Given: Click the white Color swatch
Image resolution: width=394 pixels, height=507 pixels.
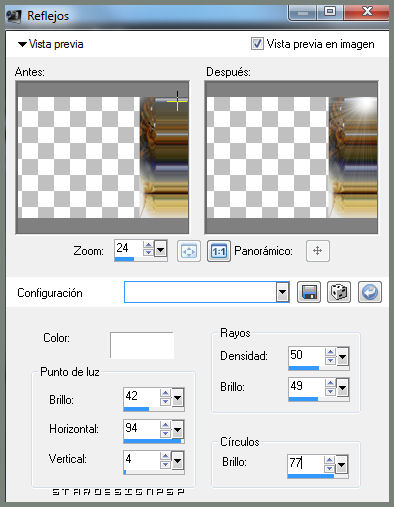Looking at the screenshot, I should tap(142, 345).
